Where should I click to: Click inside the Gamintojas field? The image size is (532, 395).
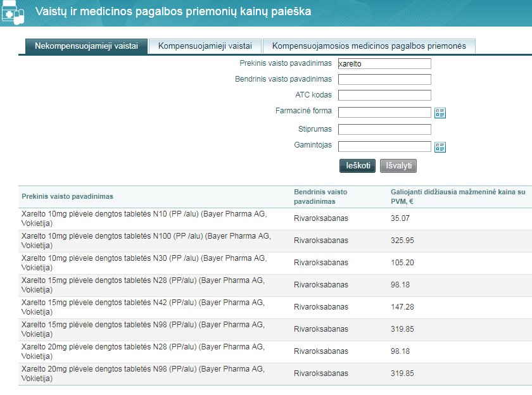(384, 147)
